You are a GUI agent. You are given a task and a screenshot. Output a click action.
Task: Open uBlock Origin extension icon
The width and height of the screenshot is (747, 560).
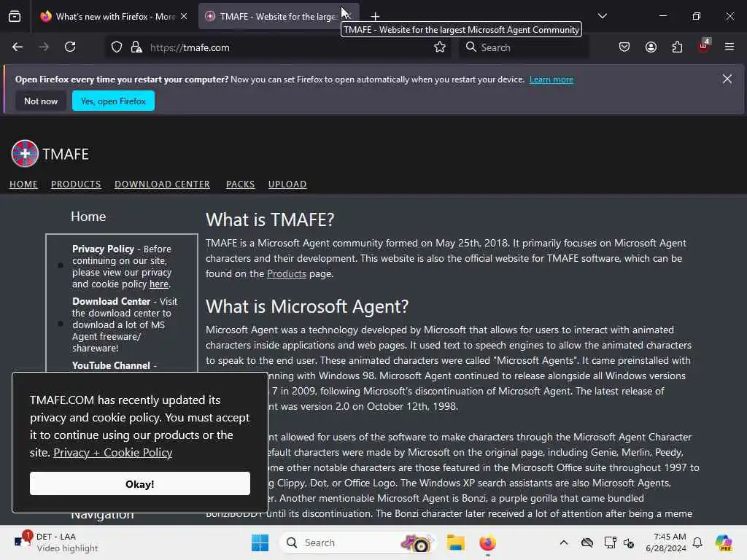pos(703,46)
